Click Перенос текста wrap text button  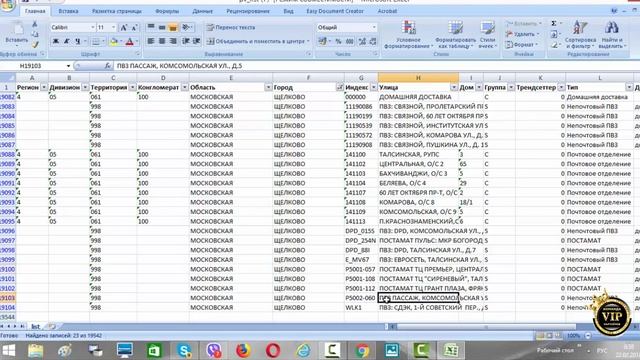pos(231,27)
